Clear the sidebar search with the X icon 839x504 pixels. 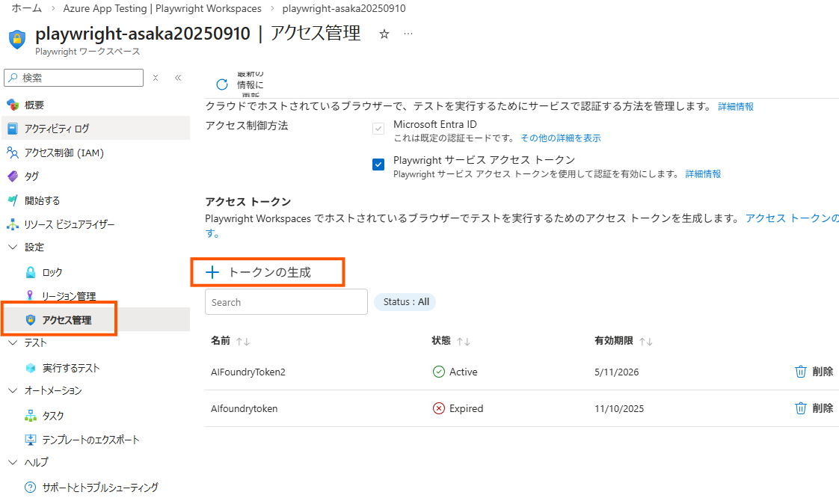point(156,78)
